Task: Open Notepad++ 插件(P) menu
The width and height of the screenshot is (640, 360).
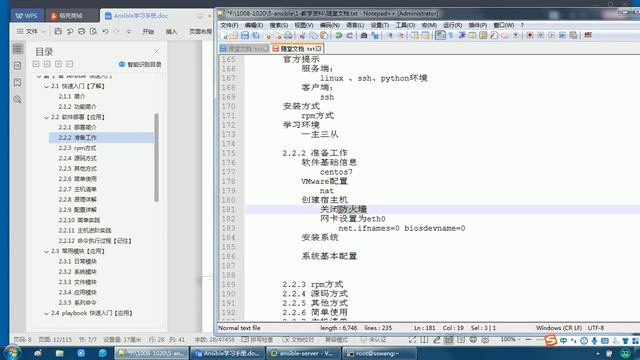Action: 478,25
